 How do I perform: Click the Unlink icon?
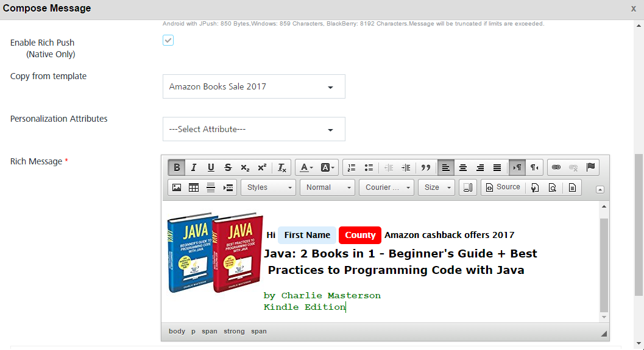point(573,167)
